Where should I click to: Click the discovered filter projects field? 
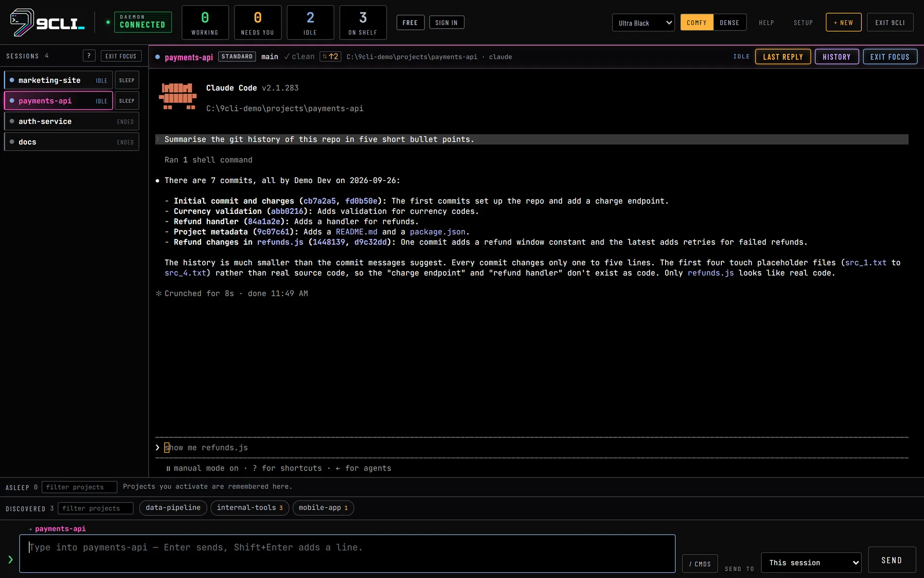pyautogui.click(x=95, y=508)
